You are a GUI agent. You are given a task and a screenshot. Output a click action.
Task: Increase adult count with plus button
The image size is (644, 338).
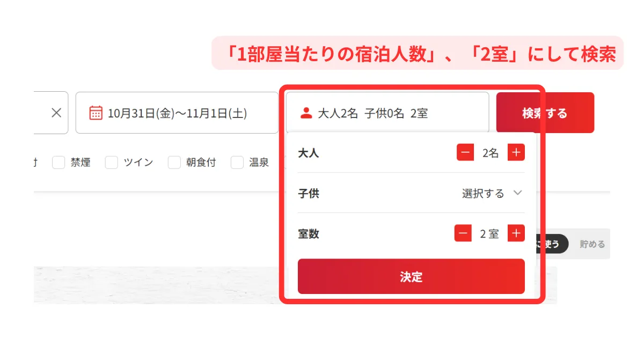(516, 153)
